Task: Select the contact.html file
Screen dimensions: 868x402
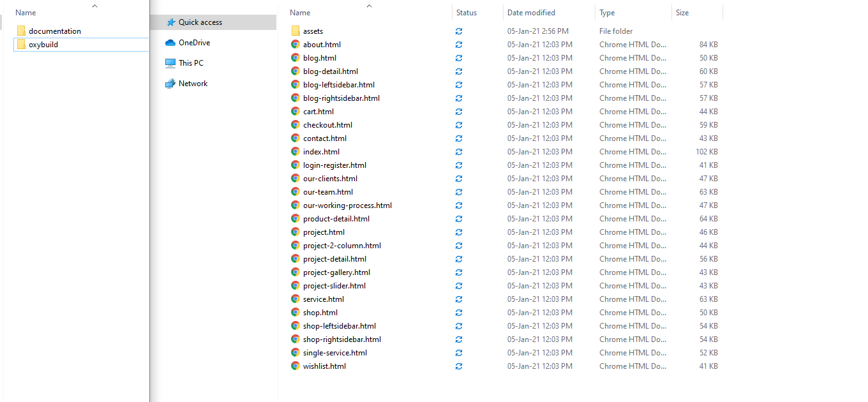Action: [325, 138]
